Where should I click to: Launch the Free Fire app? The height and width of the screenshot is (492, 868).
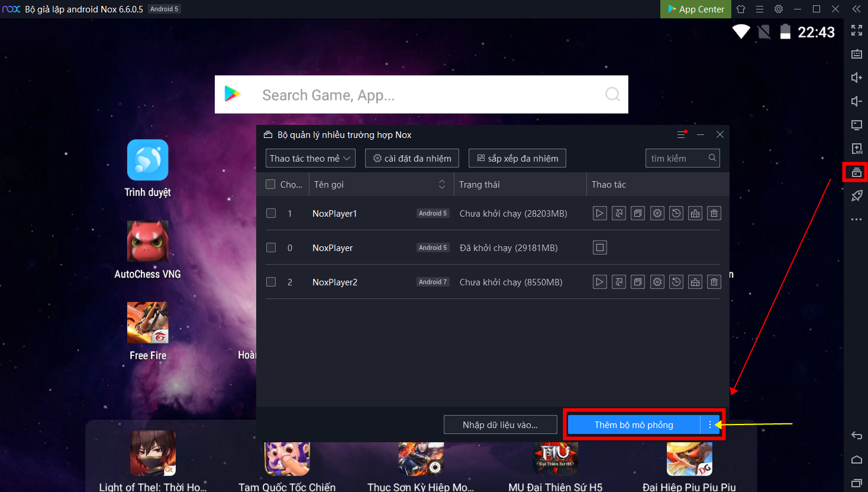coord(148,323)
